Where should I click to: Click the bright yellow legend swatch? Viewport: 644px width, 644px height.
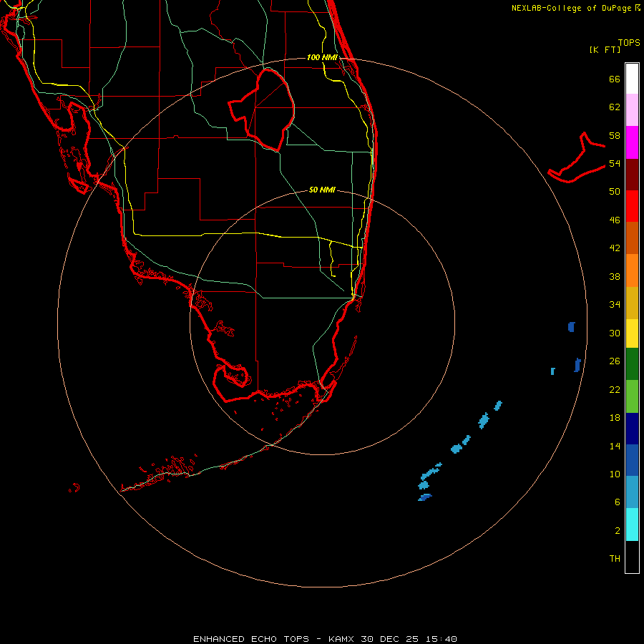tap(632, 333)
